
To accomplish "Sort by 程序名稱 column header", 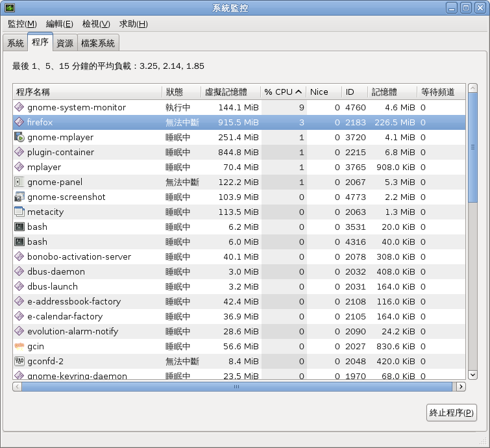I will tap(87, 92).
